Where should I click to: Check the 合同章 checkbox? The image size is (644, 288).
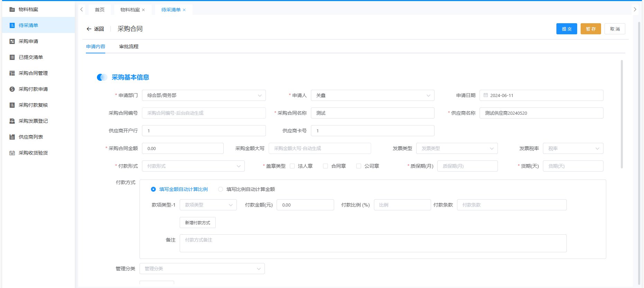[x=325, y=166]
